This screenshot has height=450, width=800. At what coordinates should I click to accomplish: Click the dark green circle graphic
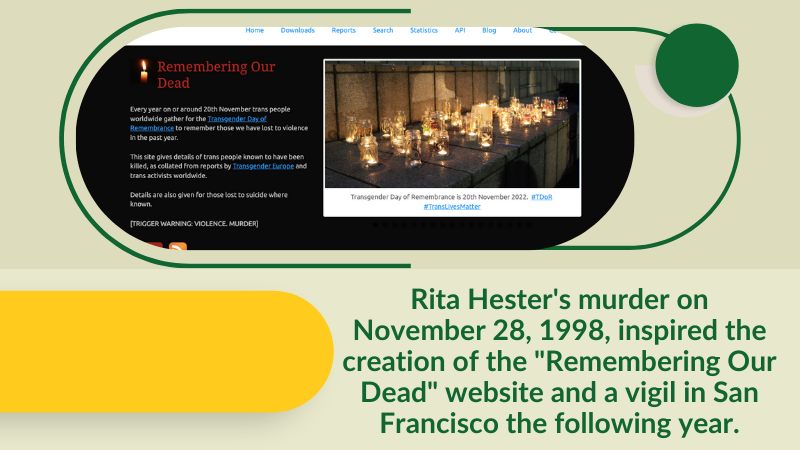pyautogui.click(x=696, y=66)
